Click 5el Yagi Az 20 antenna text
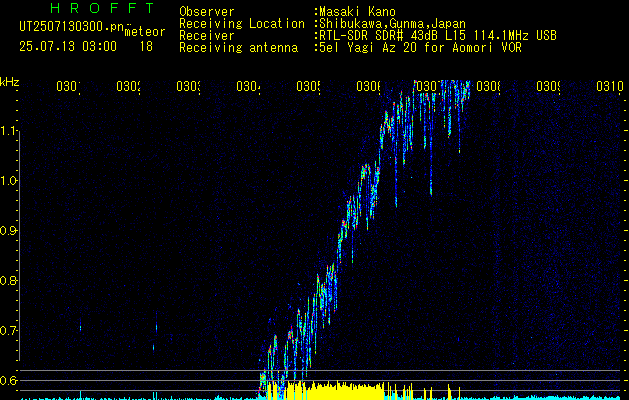 (420, 48)
